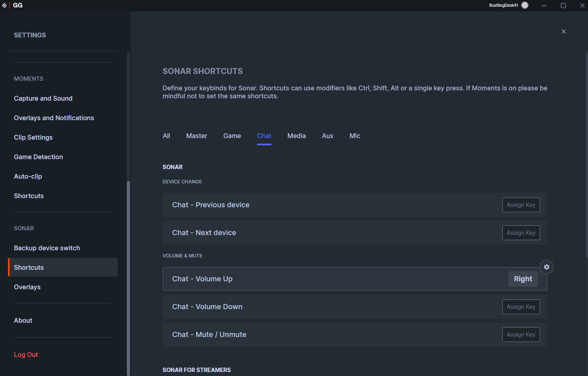Click the DEVICE CHANGE section label
Viewport: 588px width, 376px height.
[182, 182]
